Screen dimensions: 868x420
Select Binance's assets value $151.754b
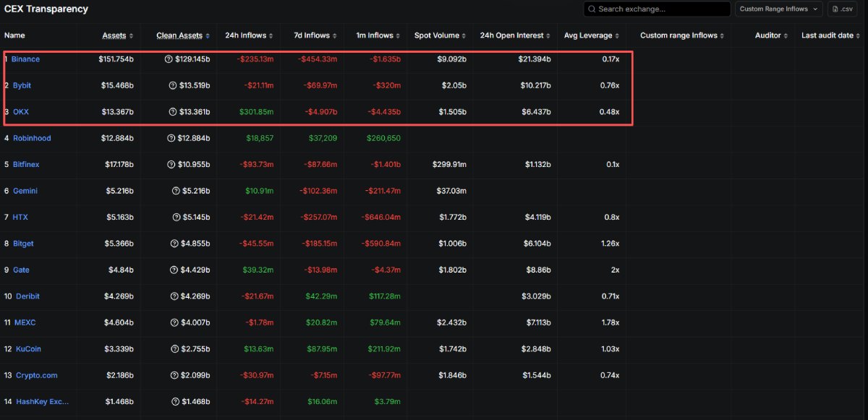(x=116, y=59)
